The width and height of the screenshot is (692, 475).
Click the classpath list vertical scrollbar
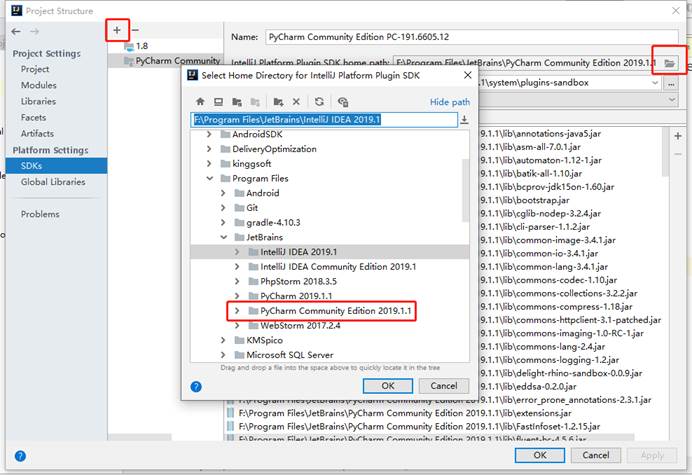pyautogui.click(x=666, y=152)
